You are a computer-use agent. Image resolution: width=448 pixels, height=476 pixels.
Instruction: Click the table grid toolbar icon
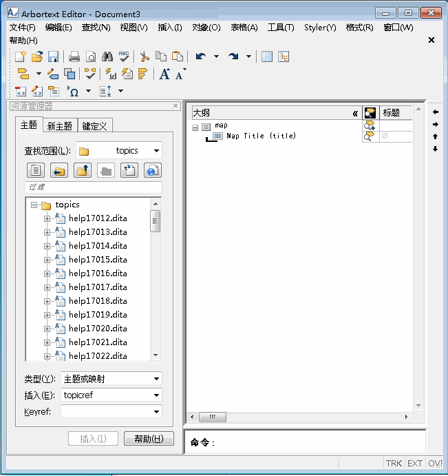pyautogui.click(x=267, y=56)
